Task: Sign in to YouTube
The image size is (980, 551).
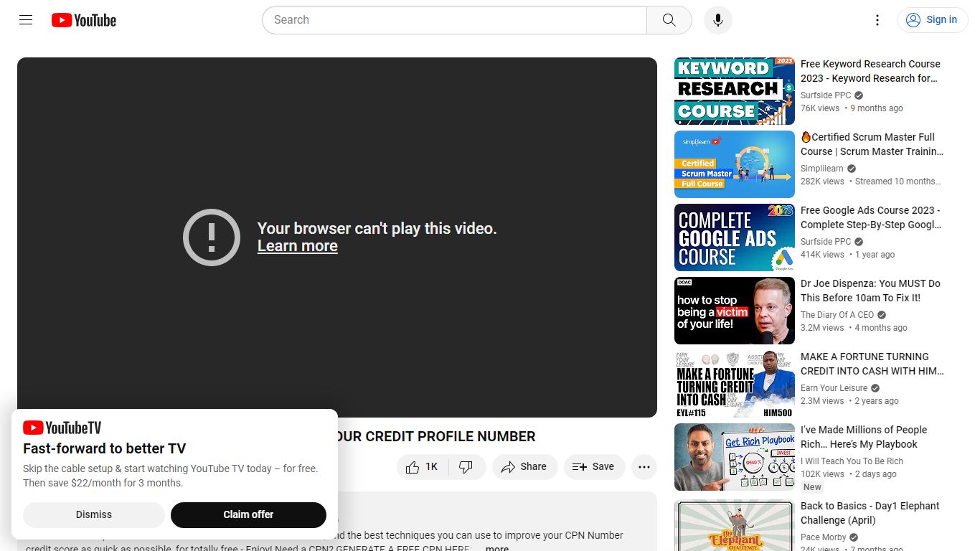Action: click(x=932, y=20)
